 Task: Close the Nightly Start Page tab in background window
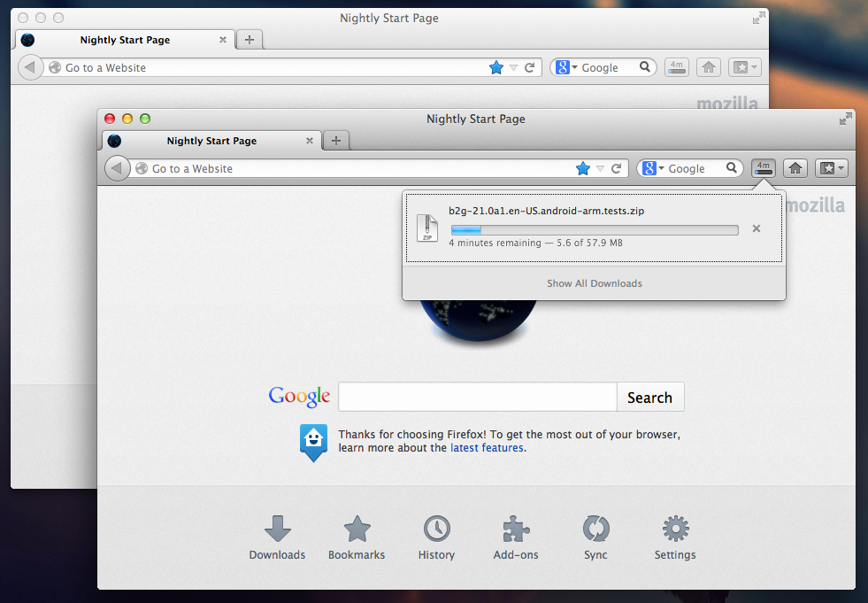(x=223, y=40)
